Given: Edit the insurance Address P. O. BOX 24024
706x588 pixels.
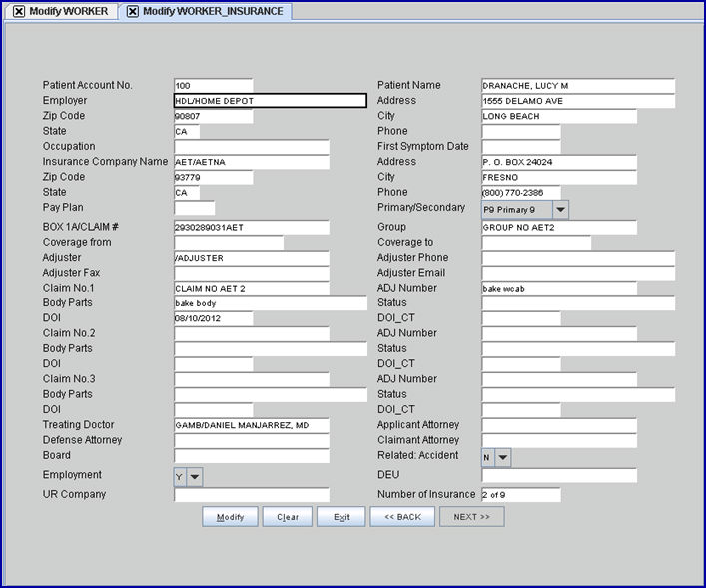Looking at the screenshot, I should [x=559, y=162].
